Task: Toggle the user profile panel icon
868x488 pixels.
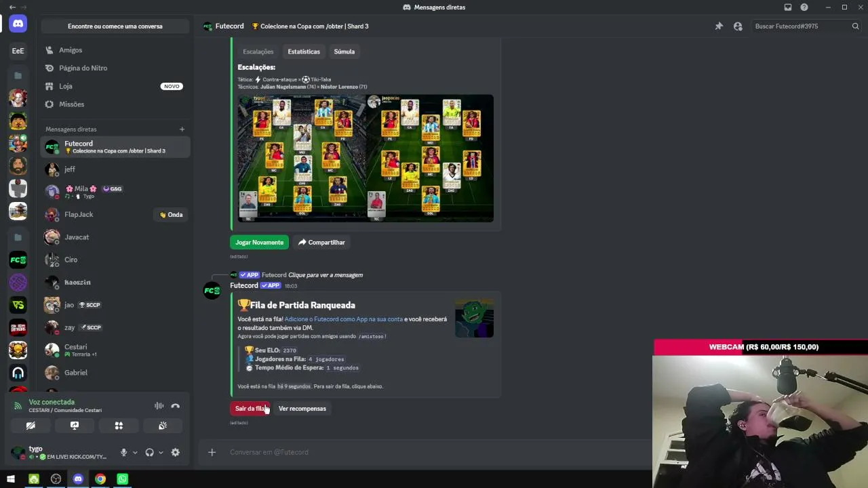Action: pos(738,26)
